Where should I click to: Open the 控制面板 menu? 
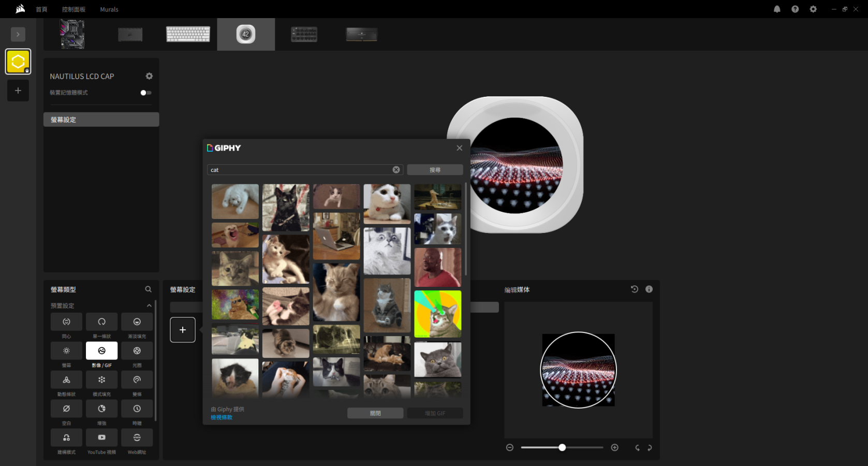click(73, 9)
